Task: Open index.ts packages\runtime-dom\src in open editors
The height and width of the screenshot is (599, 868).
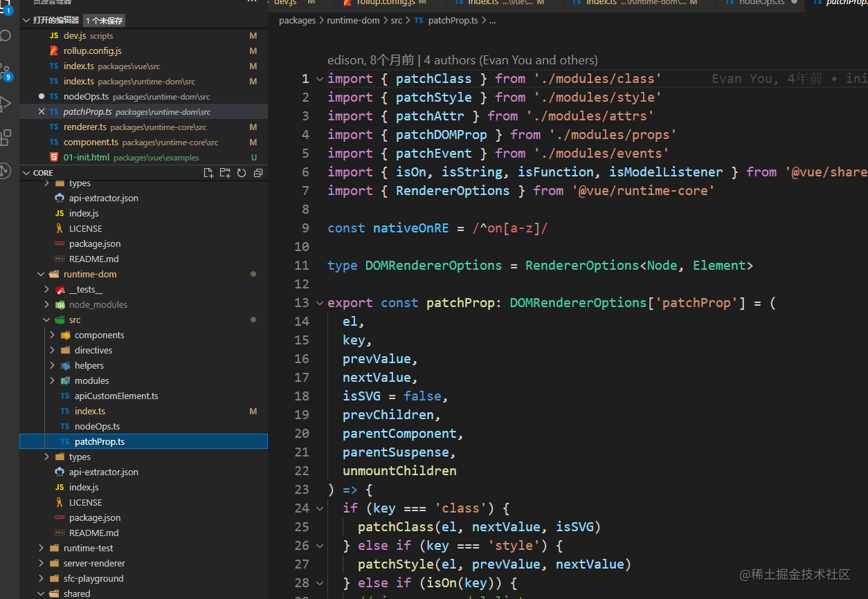Action: tap(143, 81)
